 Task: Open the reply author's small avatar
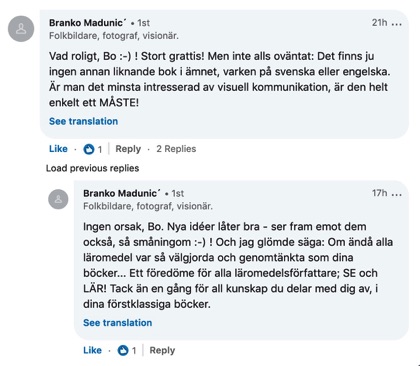click(x=58, y=199)
